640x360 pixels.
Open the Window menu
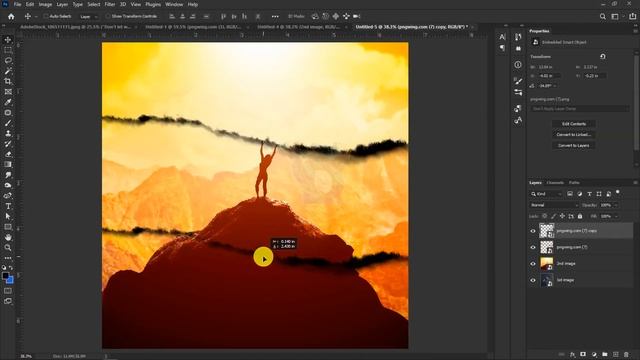(174, 4)
